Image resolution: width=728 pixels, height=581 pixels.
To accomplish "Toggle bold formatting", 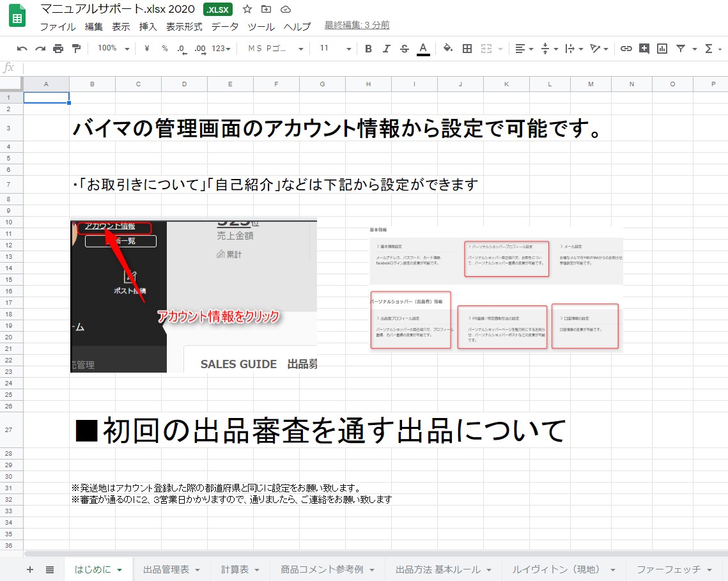I will click(x=368, y=49).
